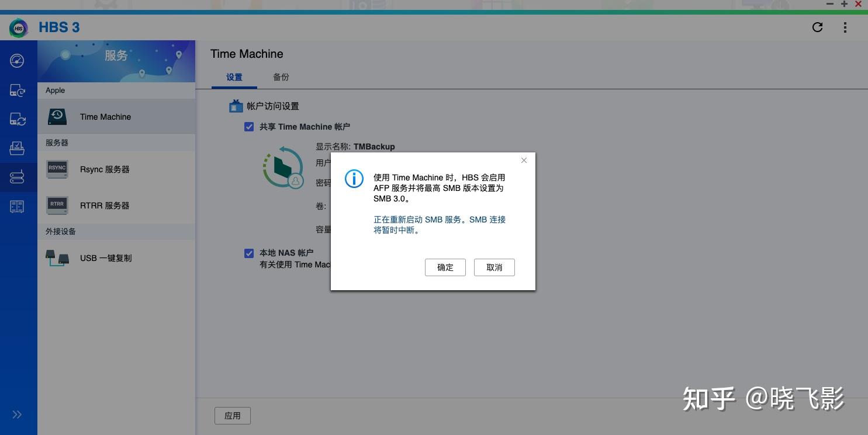
Task: Click the 应用 button
Action: click(x=233, y=416)
